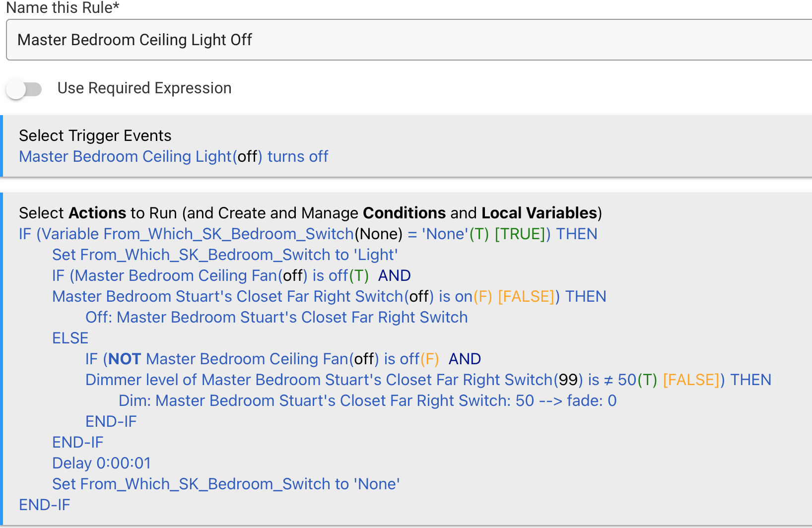This screenshot has width=812, height=528.
Task: Toggle the Use Required Expression switch
Action: pos(24,89)
